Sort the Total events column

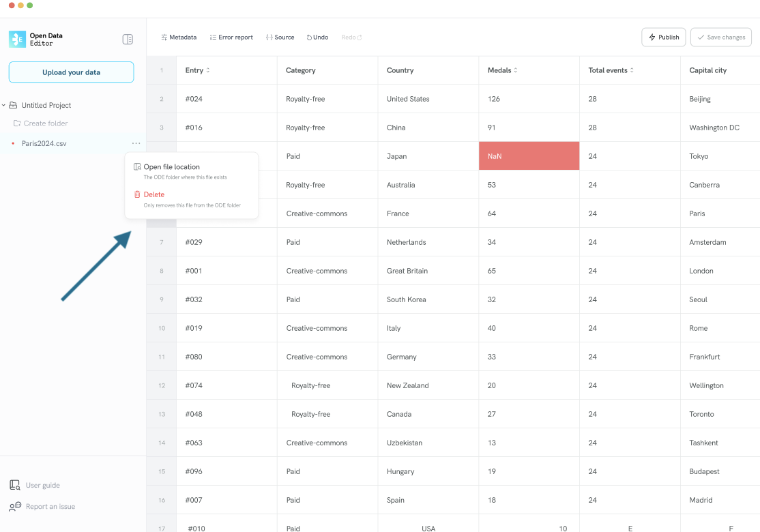click(631, 70)
